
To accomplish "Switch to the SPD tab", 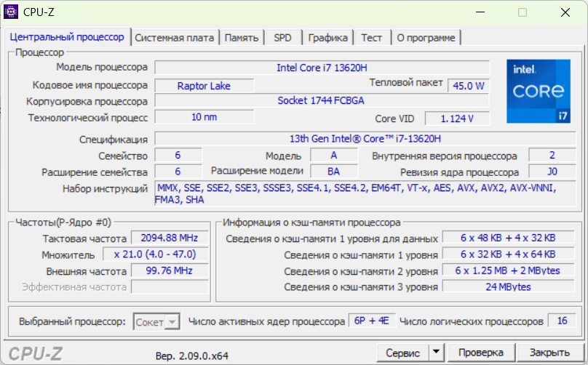I will [283, 38].
